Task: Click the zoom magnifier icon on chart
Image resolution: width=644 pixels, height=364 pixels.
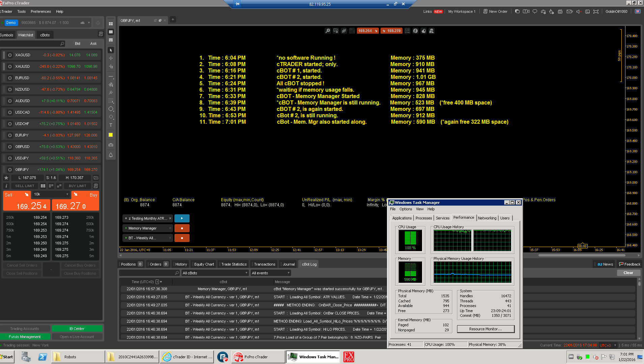Action: click(328, 31)
